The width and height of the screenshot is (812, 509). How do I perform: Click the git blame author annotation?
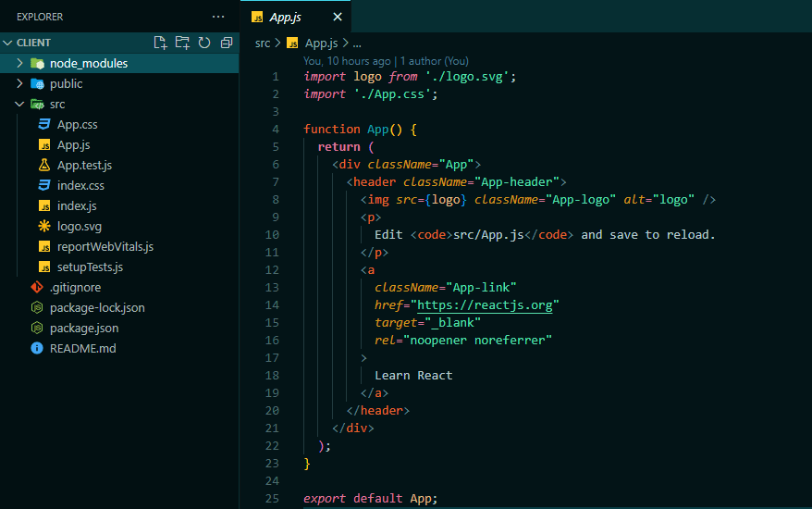point(386,61)
